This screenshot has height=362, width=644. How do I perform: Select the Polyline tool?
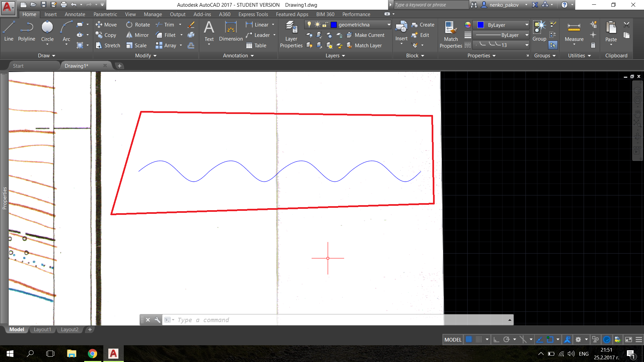pyautogui.click(x=26, y=31)
